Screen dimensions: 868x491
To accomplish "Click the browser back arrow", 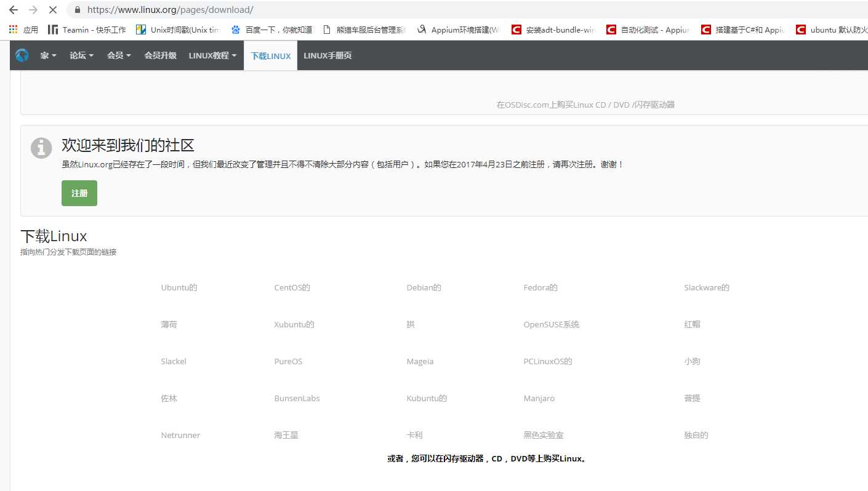I will pyautogui.click(x=14, y=10).
